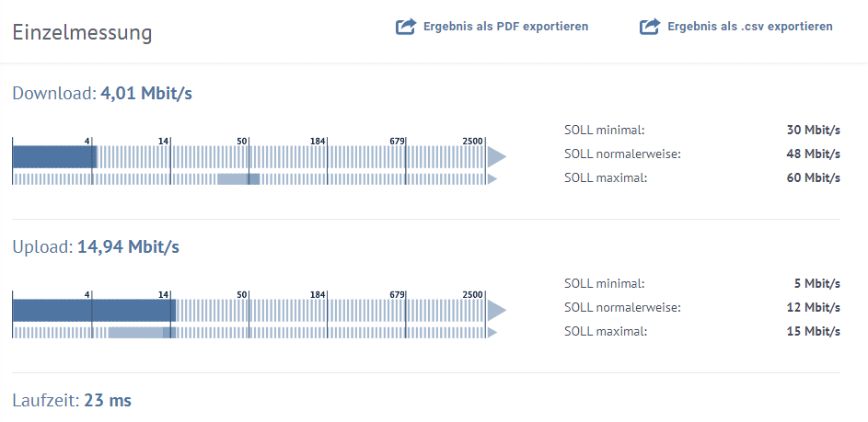Open 'Ergebnis als .csv exportieren' link
The image size is (868, 422).
coord(749,27)
